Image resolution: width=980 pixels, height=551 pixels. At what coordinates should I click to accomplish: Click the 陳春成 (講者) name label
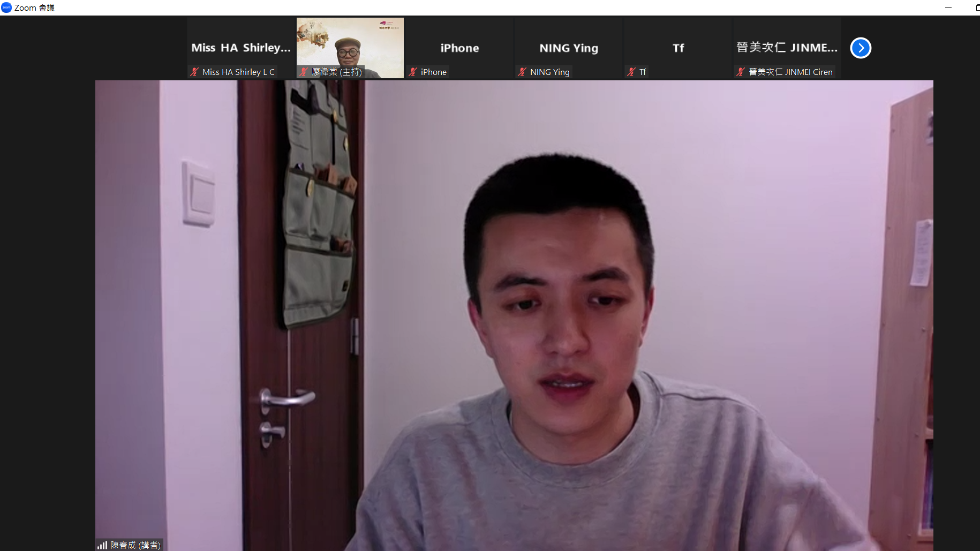point(135,545)
